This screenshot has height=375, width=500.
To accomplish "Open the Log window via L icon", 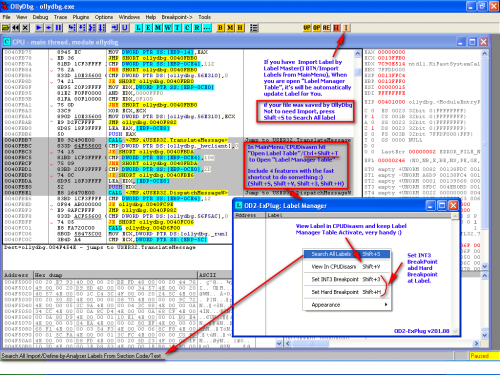I will point(138,28).
